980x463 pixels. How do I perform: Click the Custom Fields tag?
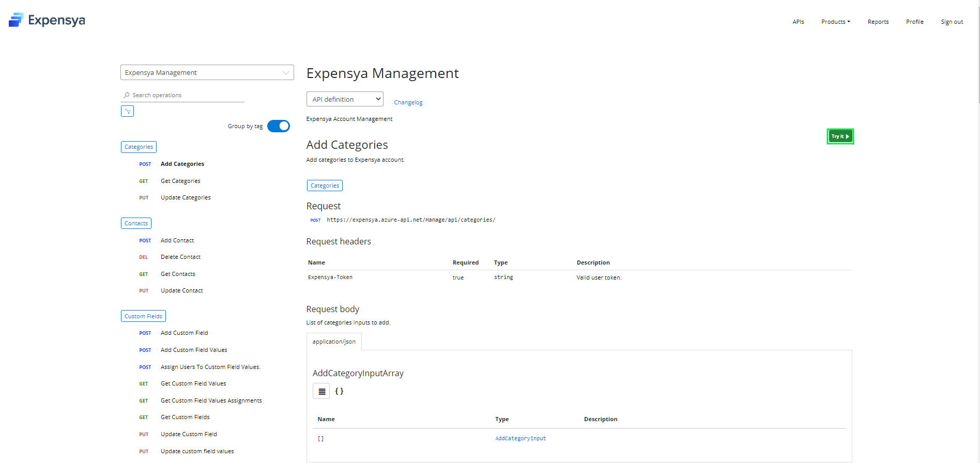coord(143,316)
